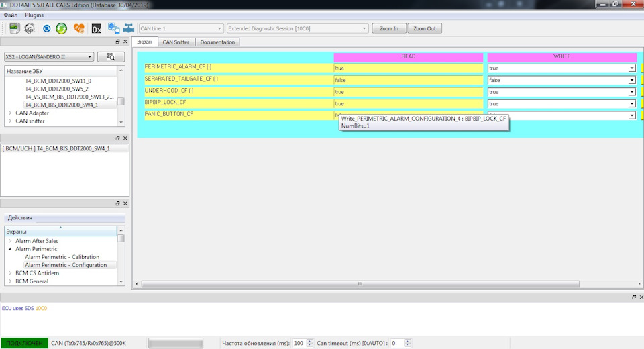Float the Действия screens panel
Screen dimensions: 644x349
click(x=118, y=203)
